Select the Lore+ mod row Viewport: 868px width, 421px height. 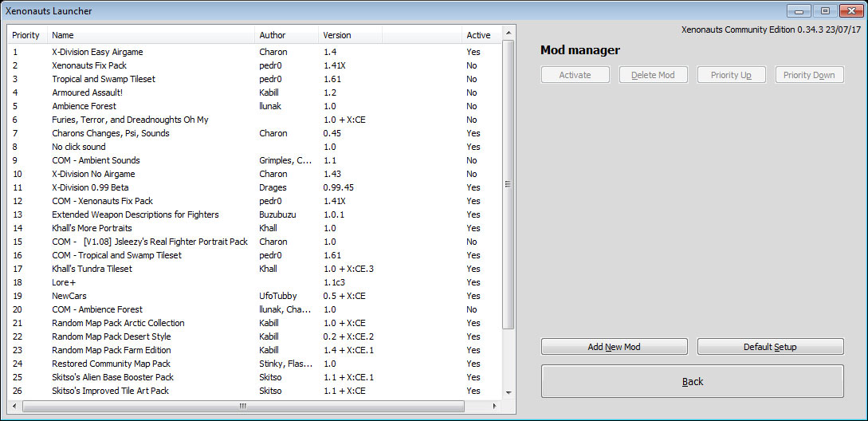[254, 282]
